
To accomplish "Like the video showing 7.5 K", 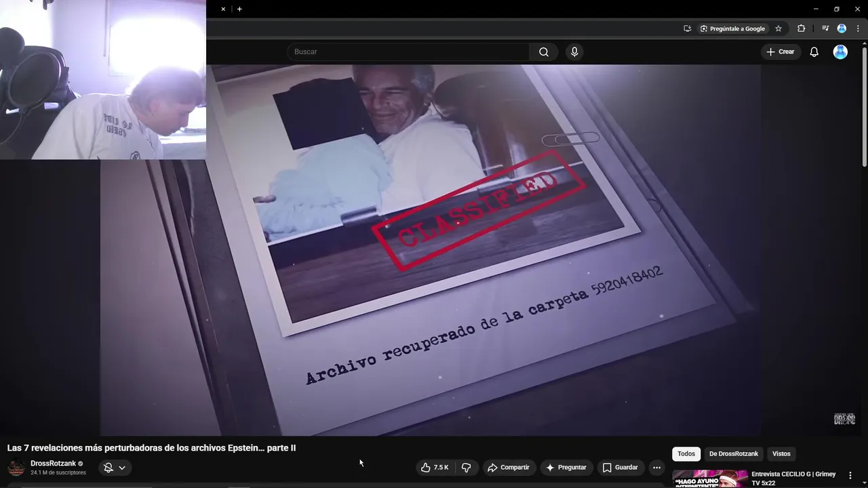I will 434,468.
